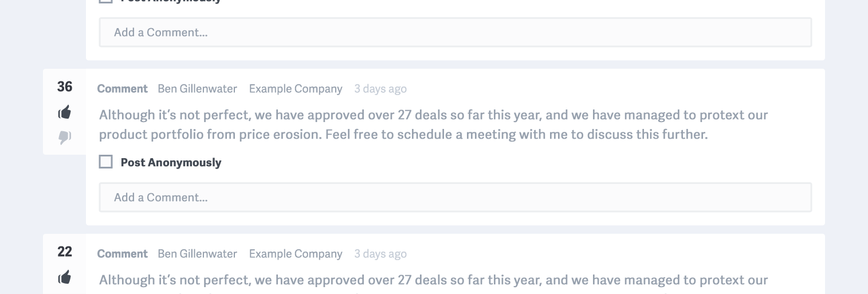Image resolution: width=868 pixels, height=294 pixels.
Task: Click the Comment label on the 22-vote post
Action: click(x=123, y=254)
